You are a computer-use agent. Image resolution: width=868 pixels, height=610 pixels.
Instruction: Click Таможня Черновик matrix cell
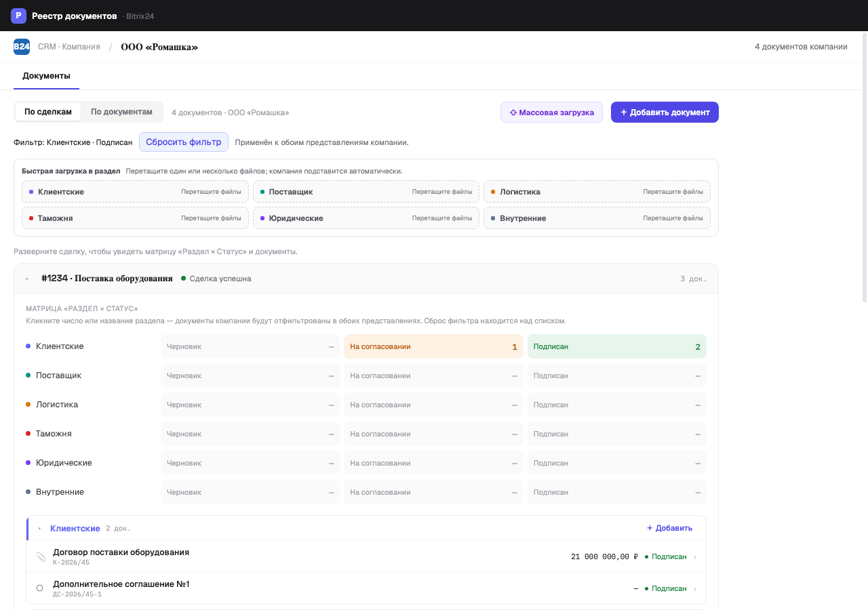[250, 434]
